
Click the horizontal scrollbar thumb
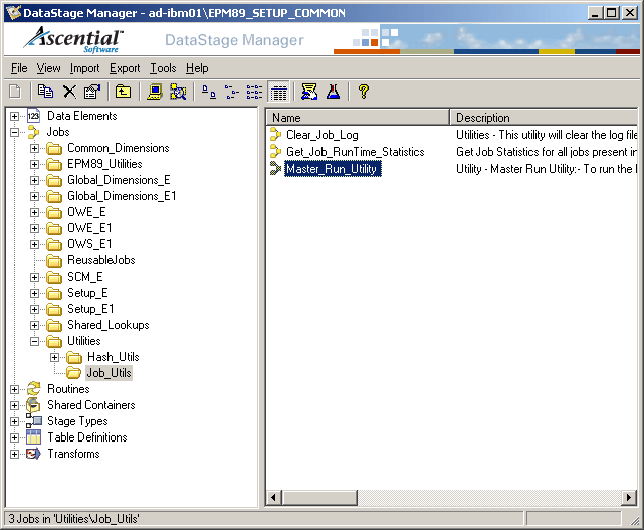[x=320, y=498]
